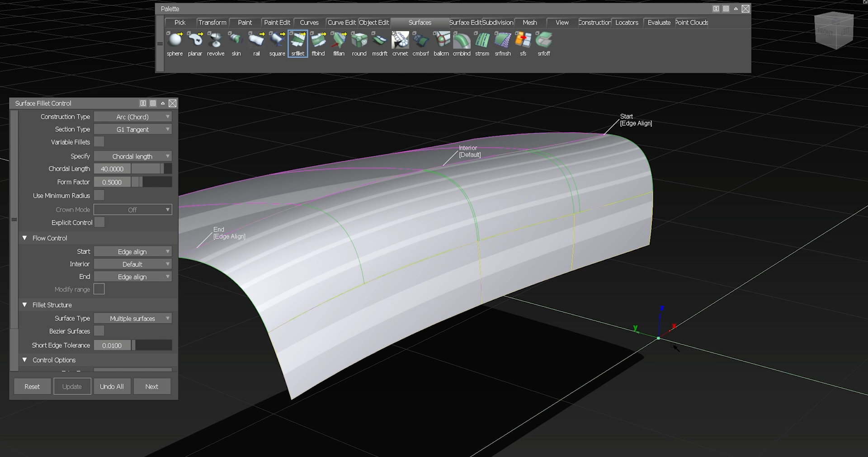868x457 pixels.
Task: Check the Explicit Control option
Action: (x=99, y=222)
